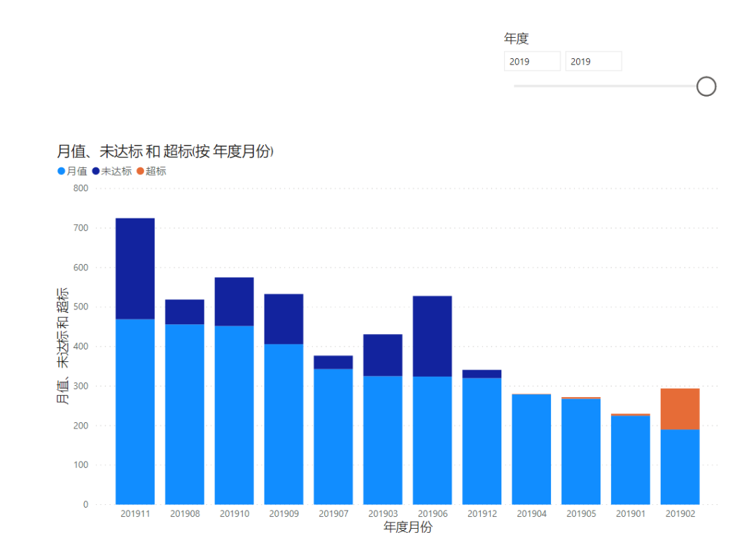Click the 年度 slider end value field
Screen dimensions: 756x542
click(593, 61)
